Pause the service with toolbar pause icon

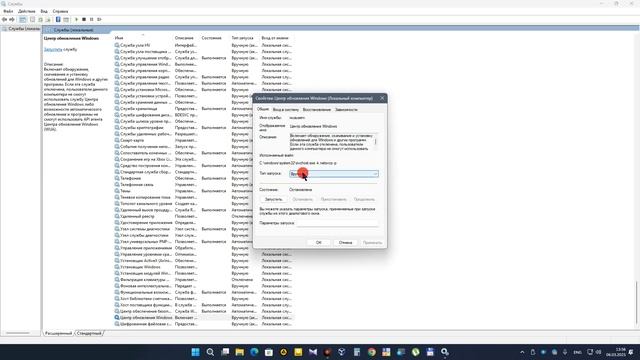click(91, 19)
